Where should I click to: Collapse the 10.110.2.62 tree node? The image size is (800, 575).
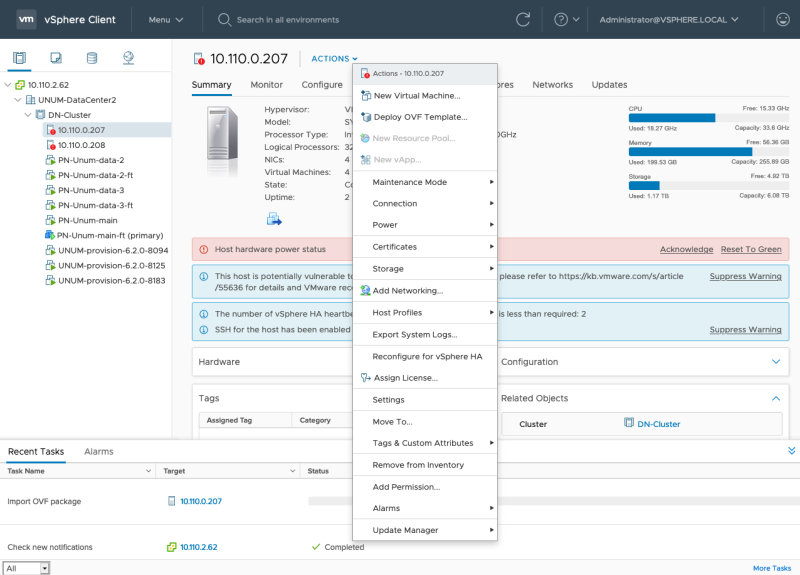pyautogui.click(x=8, y=85)
